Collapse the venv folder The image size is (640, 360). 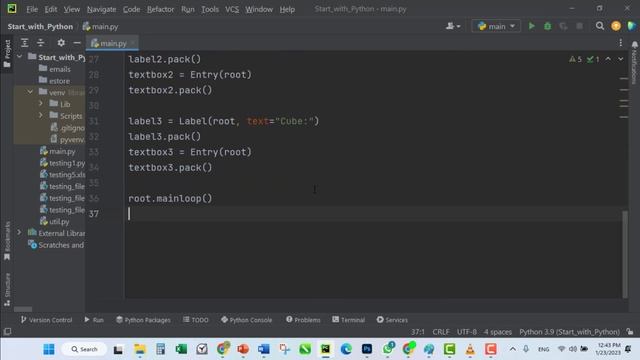coord(30,92)
